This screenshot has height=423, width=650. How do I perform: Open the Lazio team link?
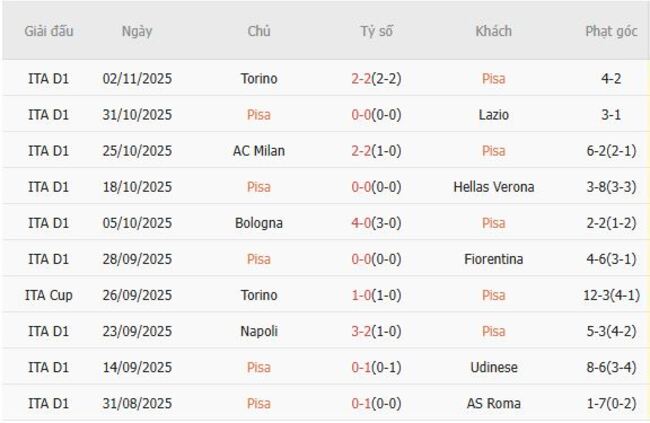pos(493,115)
